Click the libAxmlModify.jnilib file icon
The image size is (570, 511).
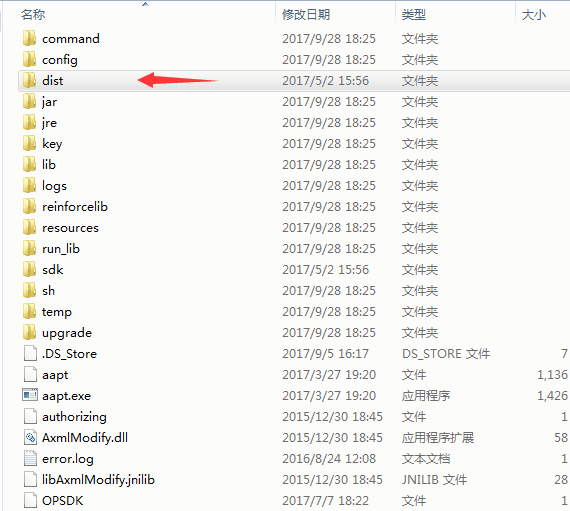pos(30,479)
